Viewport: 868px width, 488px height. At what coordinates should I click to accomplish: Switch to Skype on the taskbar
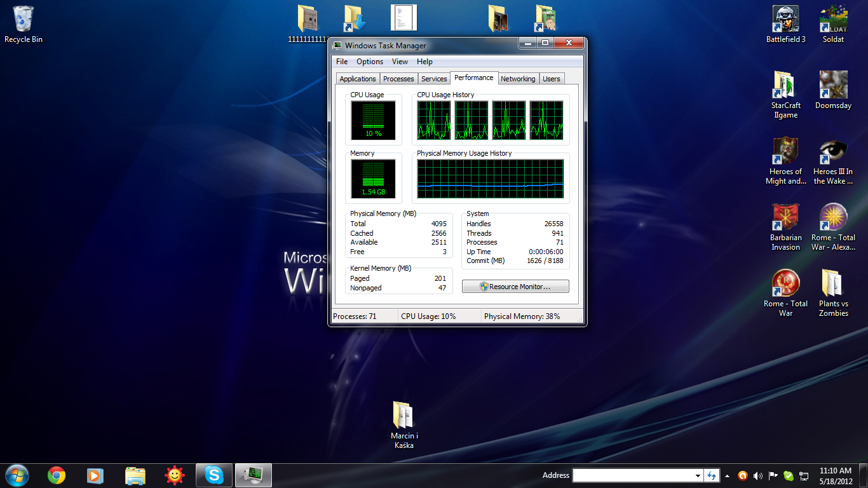[x=214, y=475]
